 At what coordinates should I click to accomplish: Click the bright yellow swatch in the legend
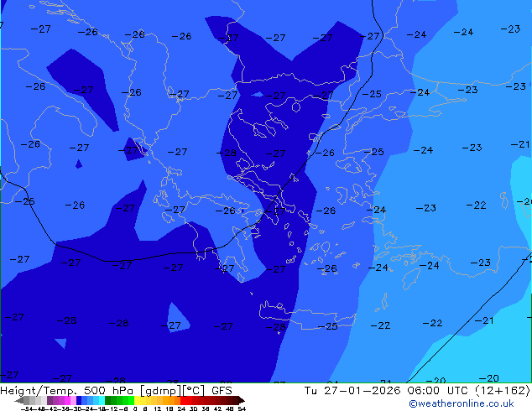pos(137,400)
